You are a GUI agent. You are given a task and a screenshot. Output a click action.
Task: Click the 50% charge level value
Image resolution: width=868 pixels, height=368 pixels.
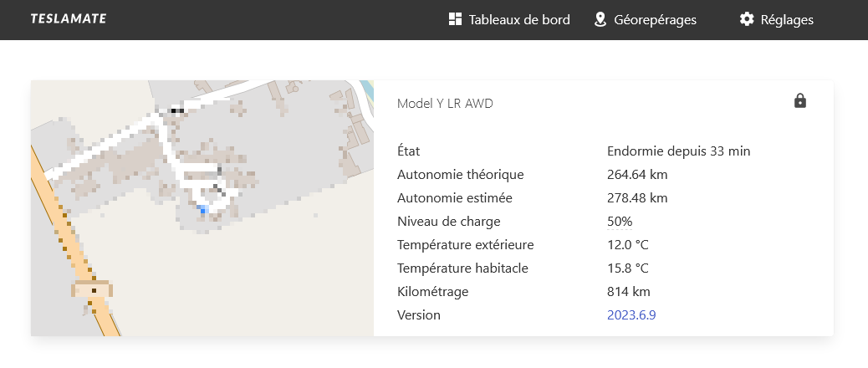[x=620, y=222]
